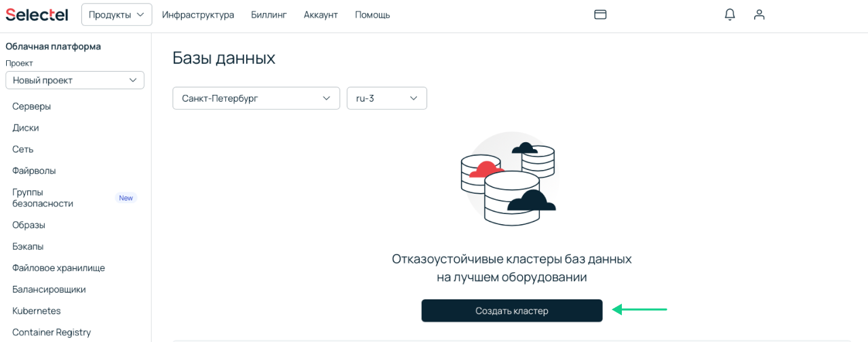Open Серверы in the sidebar

coord(31,106)
